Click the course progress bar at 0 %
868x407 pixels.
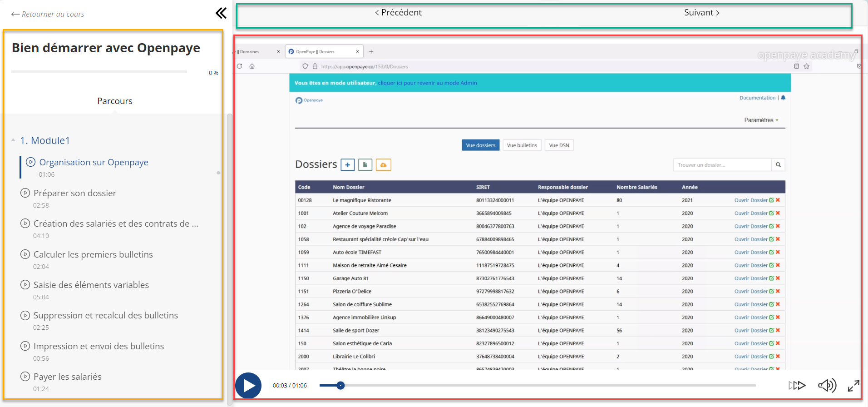tap(99, 71)
